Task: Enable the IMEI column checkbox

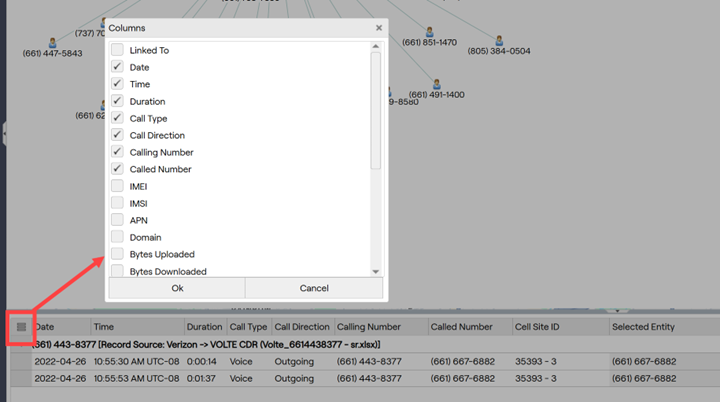Action: 117,186
